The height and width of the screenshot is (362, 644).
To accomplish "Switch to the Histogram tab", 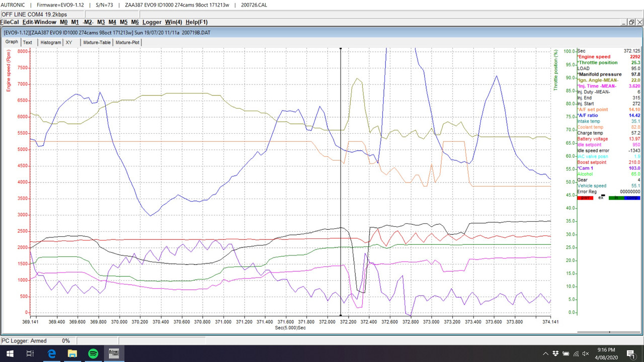I will [51, 42].
